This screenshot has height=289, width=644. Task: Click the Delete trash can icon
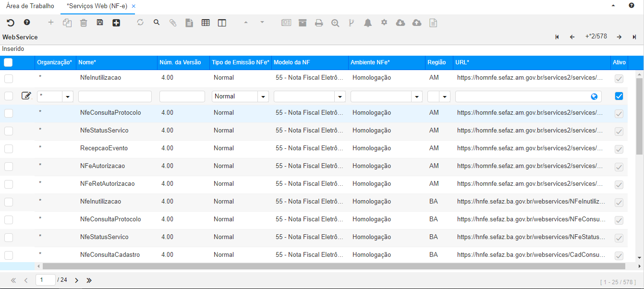84,23
